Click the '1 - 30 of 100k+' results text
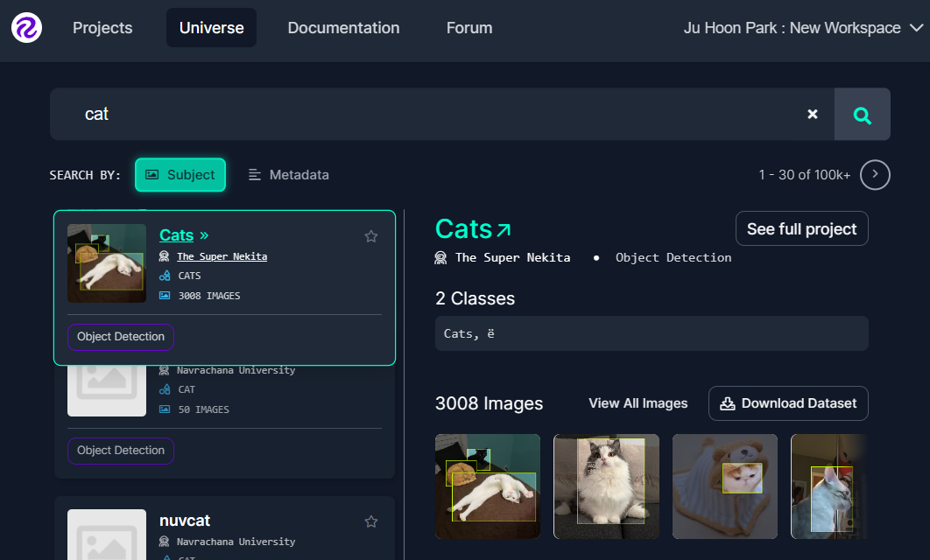Image resolution: width=930 pixels, height=560 pixels. (804, 175)
